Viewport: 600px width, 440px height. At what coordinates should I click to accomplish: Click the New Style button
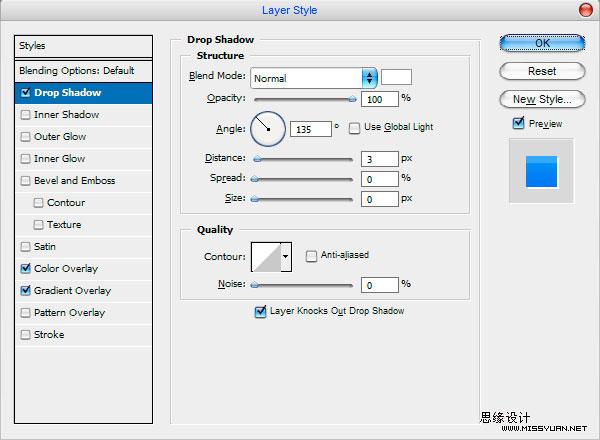click(x=542, y=99)
